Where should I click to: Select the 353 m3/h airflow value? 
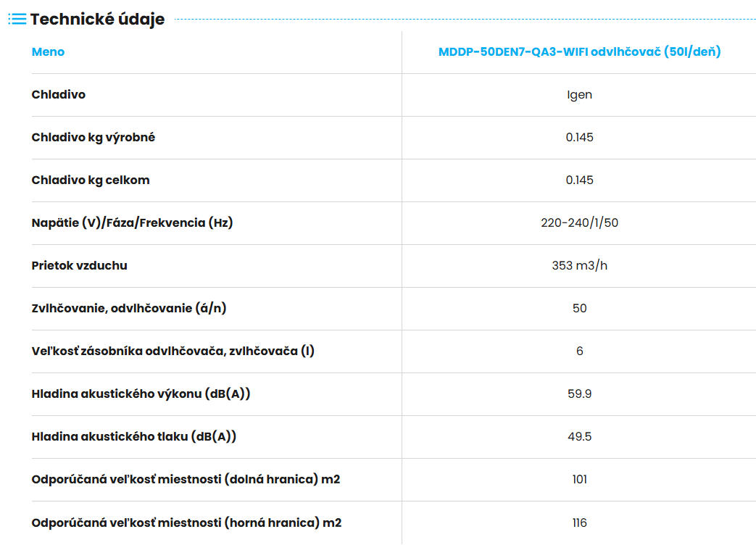point(579,265)
